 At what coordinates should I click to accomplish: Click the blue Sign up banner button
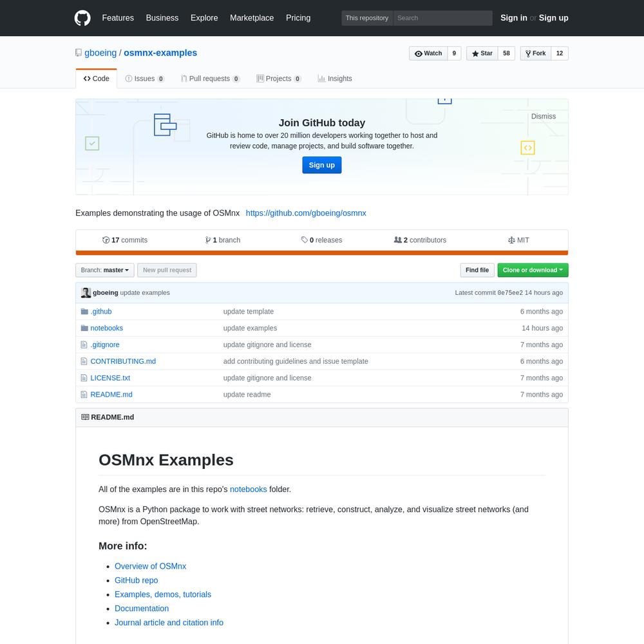coord(322,165)
